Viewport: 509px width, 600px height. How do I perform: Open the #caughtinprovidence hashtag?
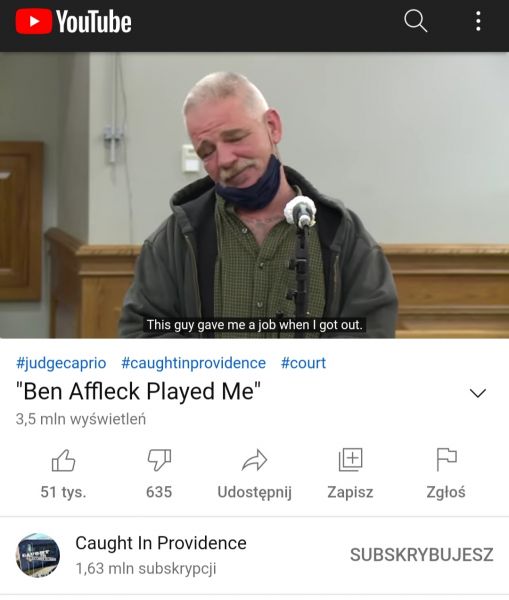[193, 363]
